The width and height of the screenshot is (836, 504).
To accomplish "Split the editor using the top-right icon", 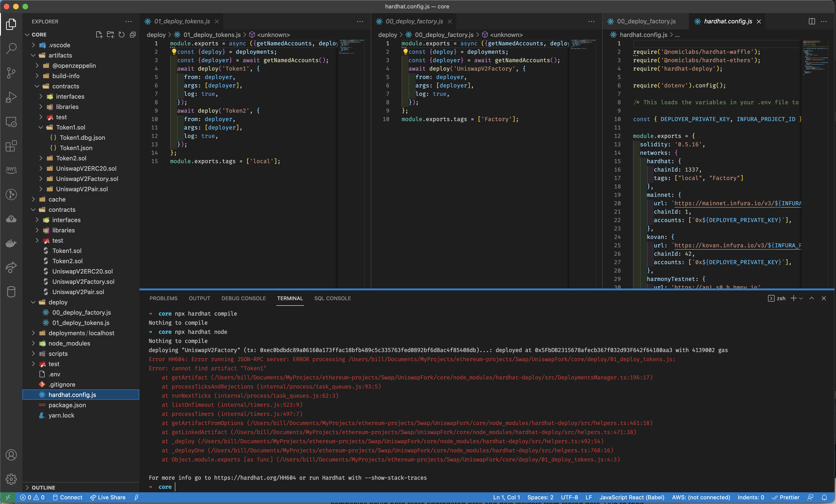I will click(x=812, y=21).
